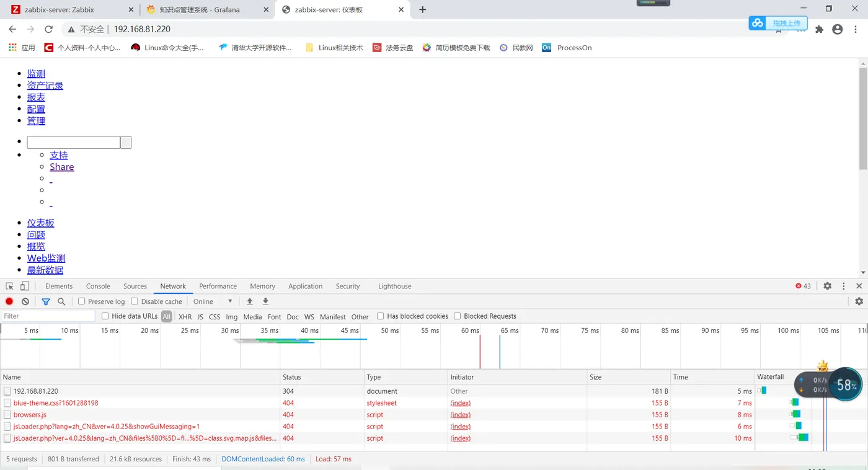
Task: Export HAR file download arrow
Action: coord(265,301)
